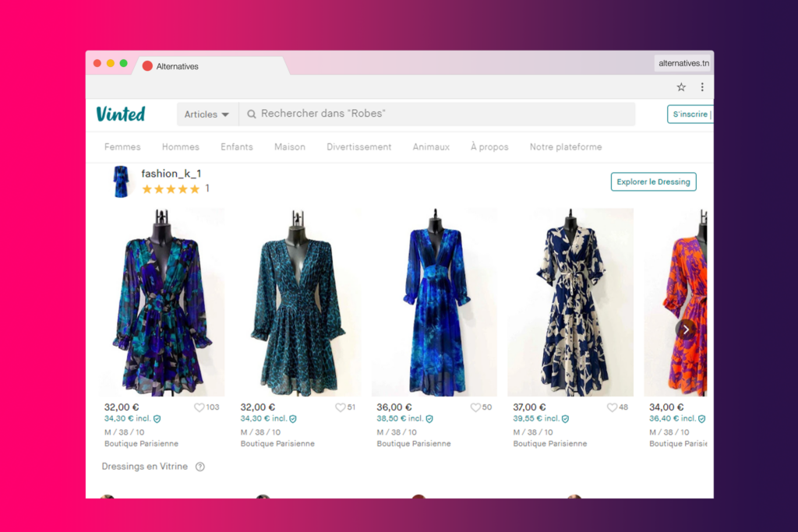Click the 38,50 € incl. price
Viewport: 798px width, 532px height.
click(x=400, y=418)
